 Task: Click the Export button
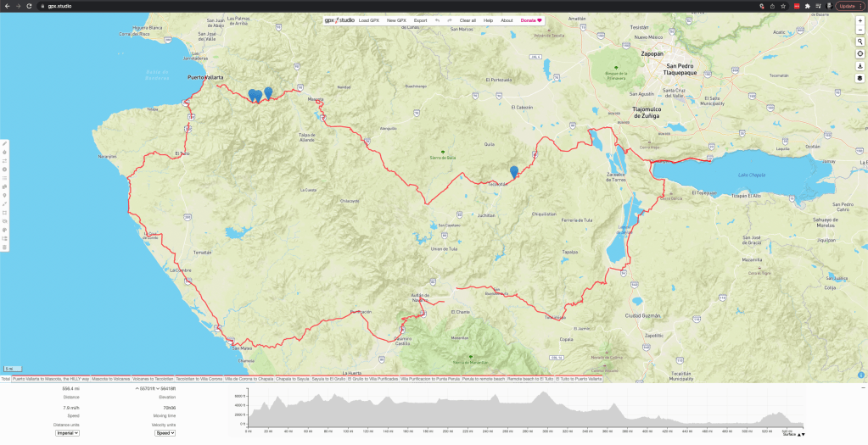[420, 19]
